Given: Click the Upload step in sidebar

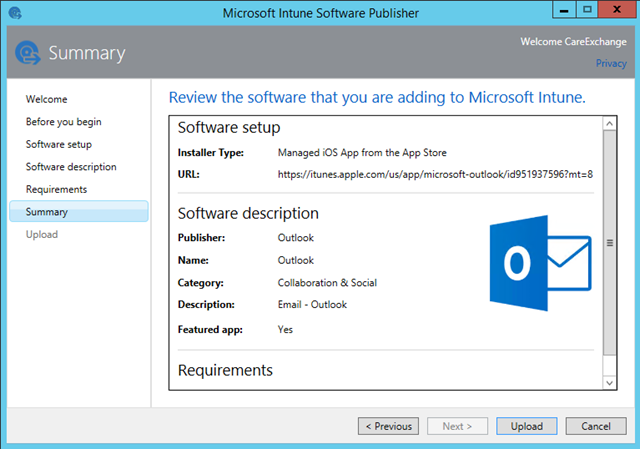Looking at the screenshot, I should tap(42, 234).
